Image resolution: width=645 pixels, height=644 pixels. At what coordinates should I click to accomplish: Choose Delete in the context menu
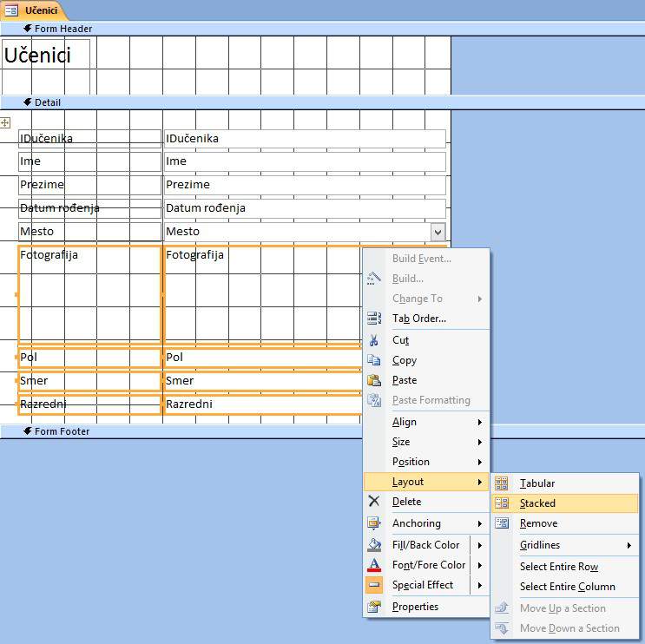(x=426, y=502)
